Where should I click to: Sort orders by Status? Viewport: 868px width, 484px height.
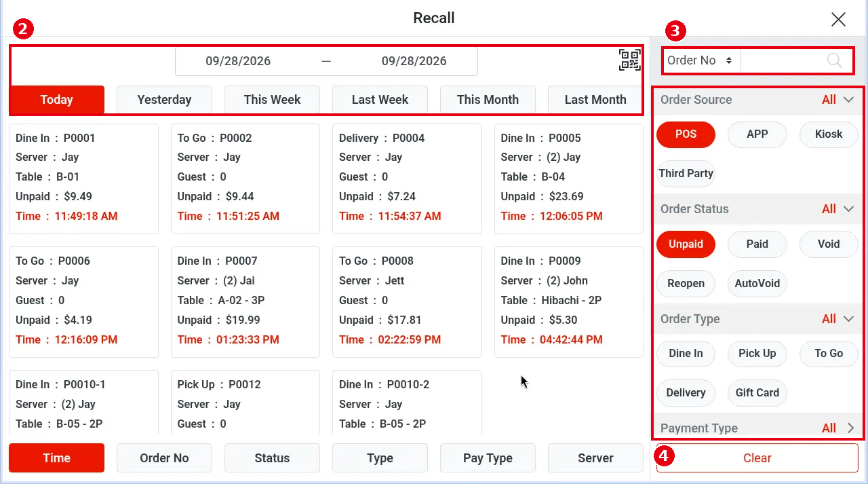tap(272, 458)
